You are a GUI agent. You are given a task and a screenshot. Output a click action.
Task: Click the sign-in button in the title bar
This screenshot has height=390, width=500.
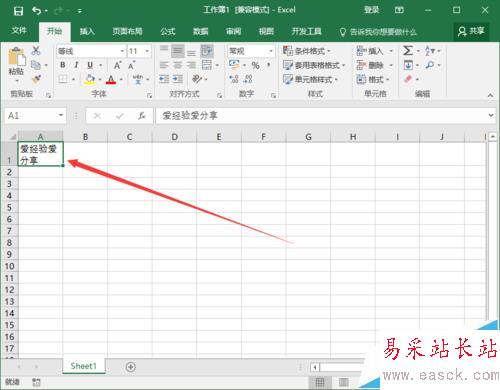(x=372, y=10)
